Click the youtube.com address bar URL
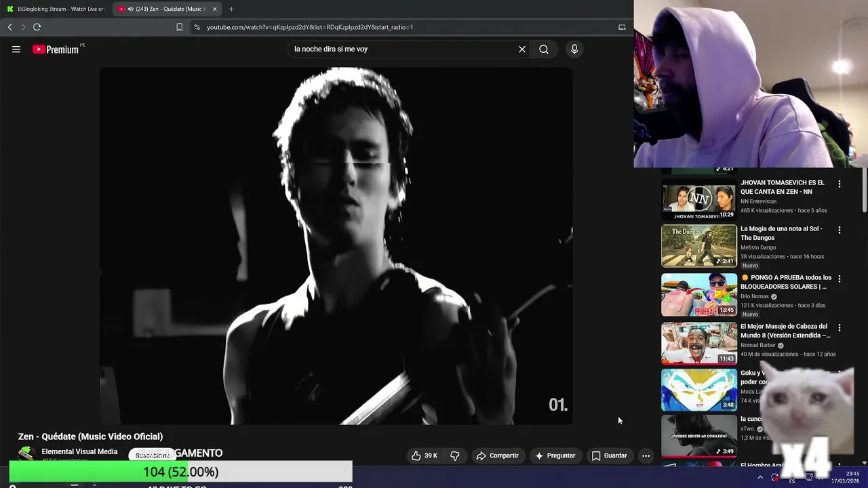This screenshot has width=868, height=488. 310,27
